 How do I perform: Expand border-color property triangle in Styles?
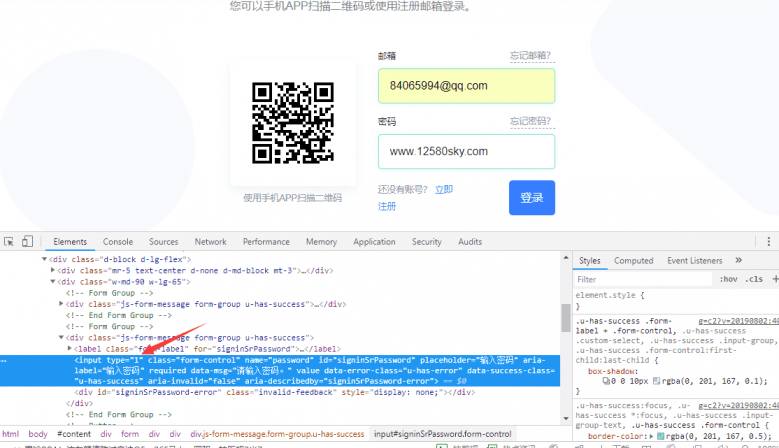point(651,436)
